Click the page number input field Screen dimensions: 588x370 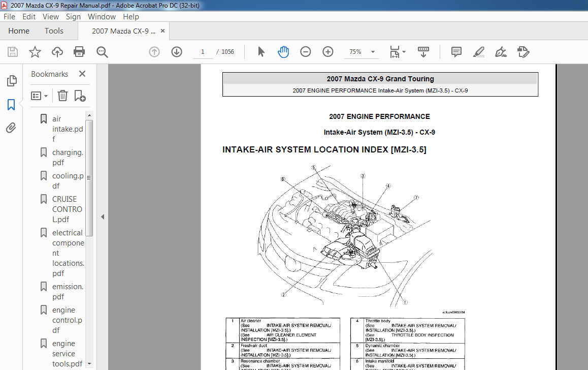point(203,52)
